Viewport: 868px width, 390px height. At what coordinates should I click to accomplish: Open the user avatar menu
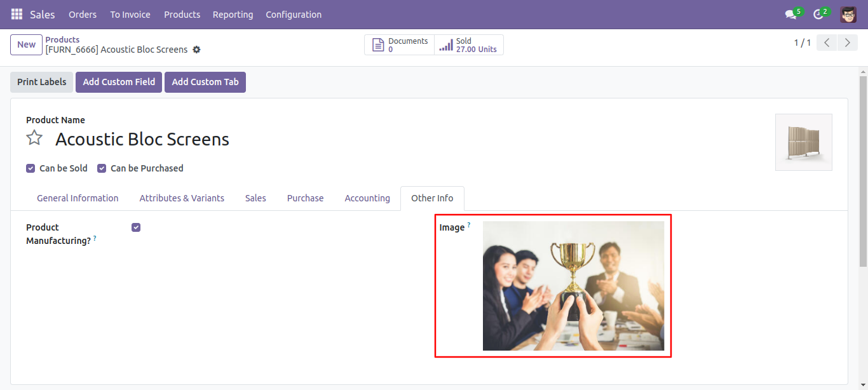coord(848,14)
